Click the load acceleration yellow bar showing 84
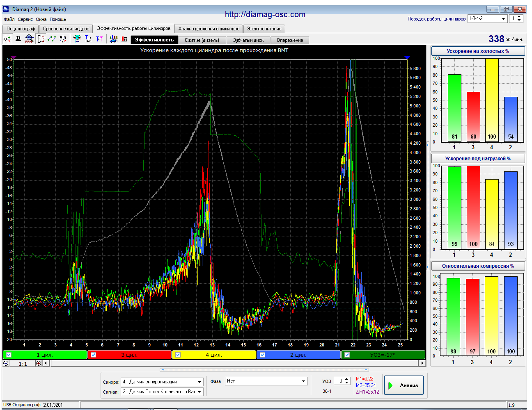The image size is (532, 410). [492, 214]
